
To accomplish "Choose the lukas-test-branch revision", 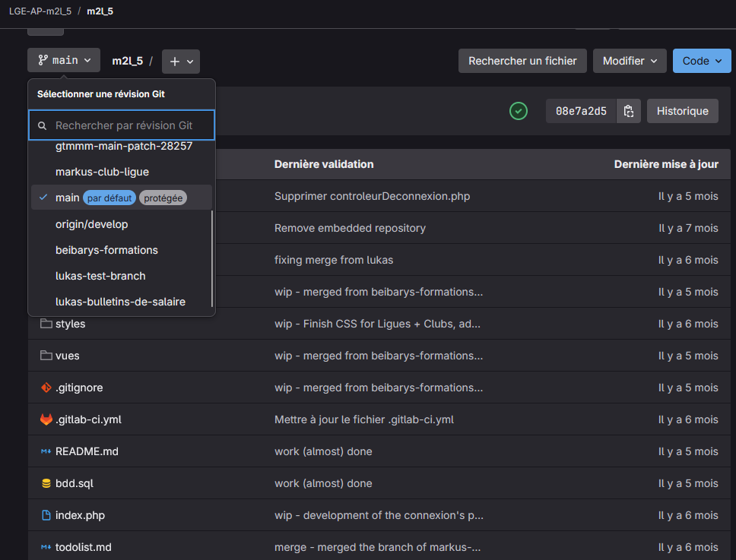I will coord(100,276).
